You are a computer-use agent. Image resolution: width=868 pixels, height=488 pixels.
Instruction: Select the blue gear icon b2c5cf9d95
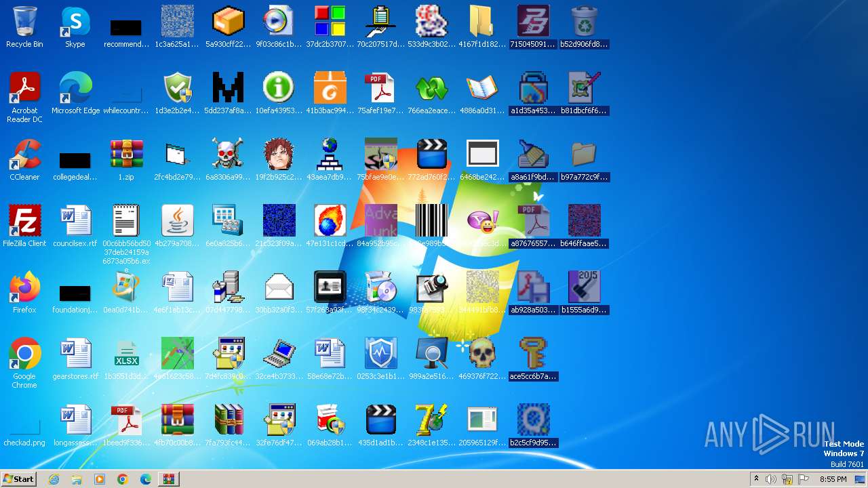(533, 426)
